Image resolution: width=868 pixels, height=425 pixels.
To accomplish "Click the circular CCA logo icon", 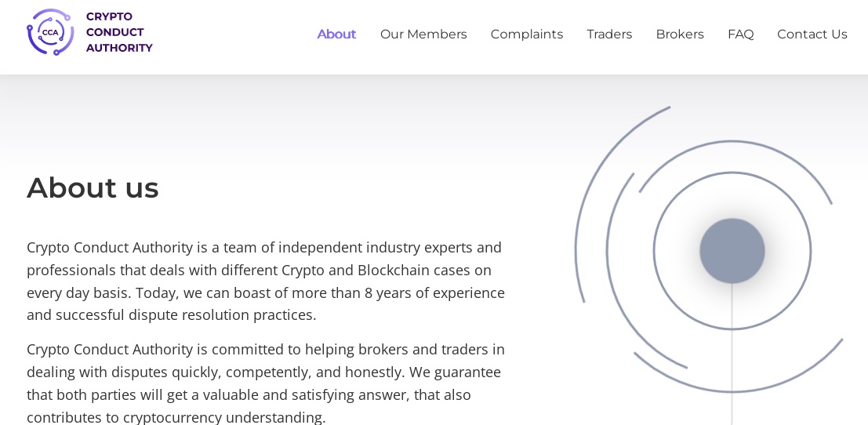I will point(50,32).
